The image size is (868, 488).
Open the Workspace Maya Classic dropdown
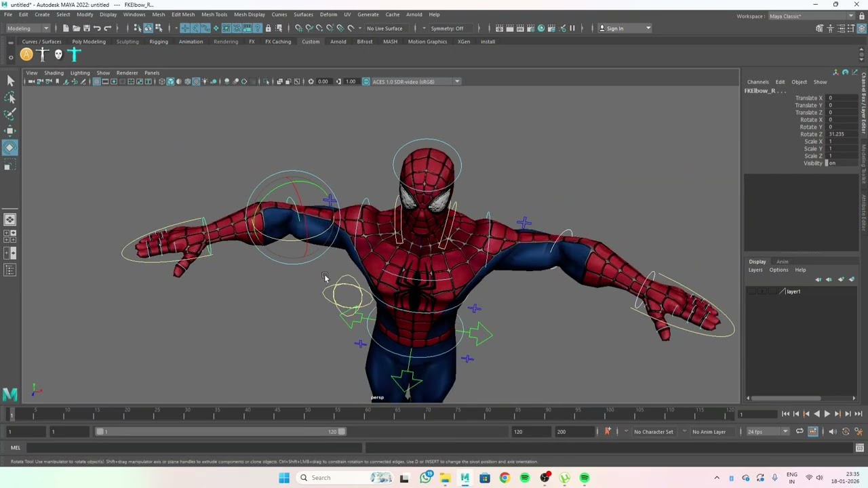coord(810,16)
